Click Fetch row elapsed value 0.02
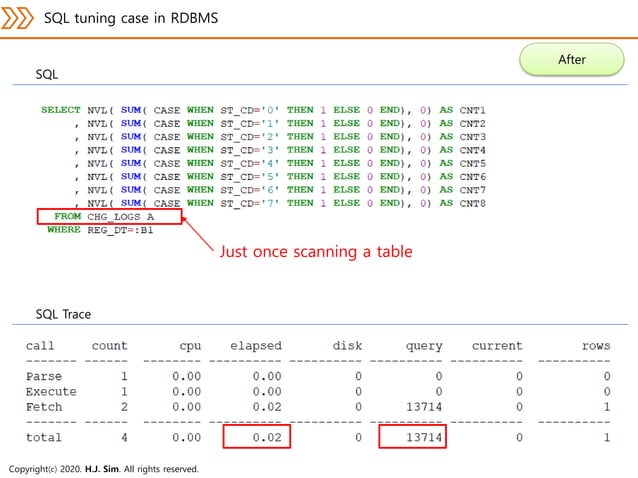This screenshot has height=478, width=638. pos(267,407)
